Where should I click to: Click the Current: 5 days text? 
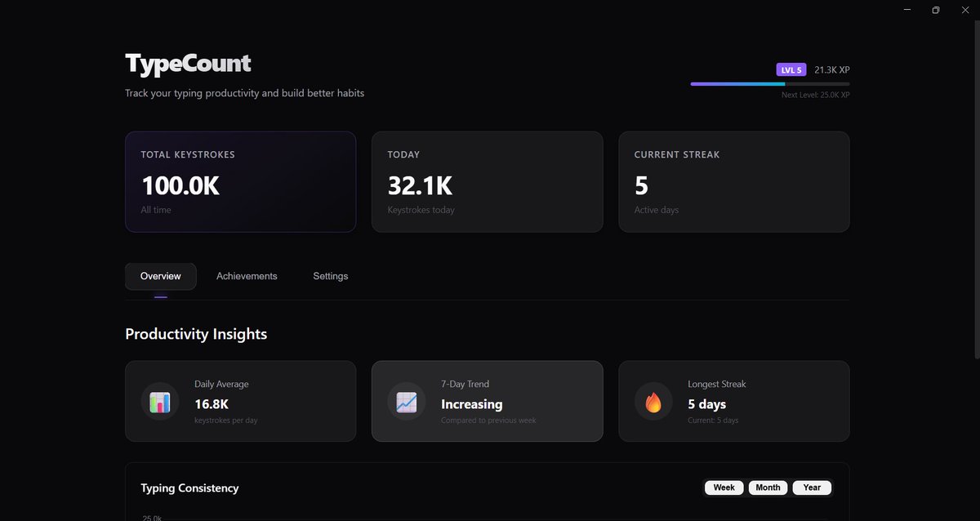tap(713, 421)
